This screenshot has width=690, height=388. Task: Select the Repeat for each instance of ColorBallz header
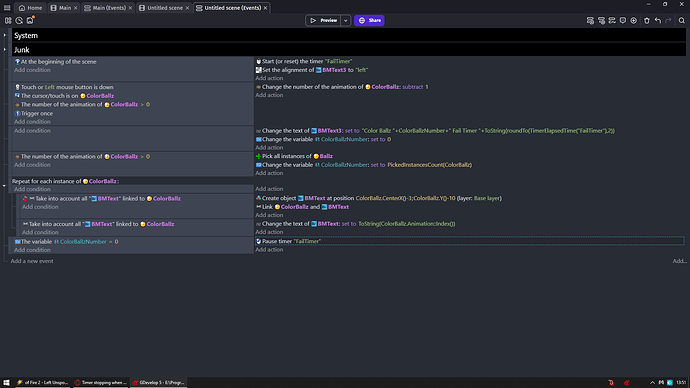[66, 181]
